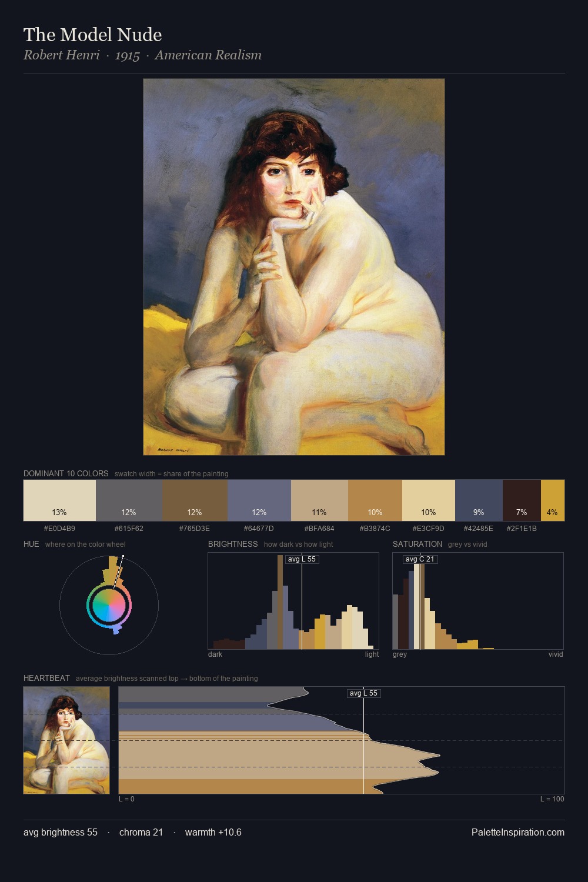
Task: Click "avg C 21" label in saturation chart
Action: (x=420, y=559)
